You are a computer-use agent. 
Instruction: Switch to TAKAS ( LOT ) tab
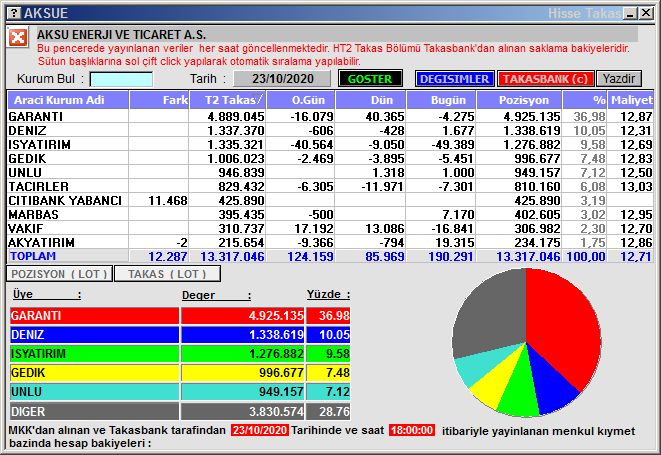167,274
